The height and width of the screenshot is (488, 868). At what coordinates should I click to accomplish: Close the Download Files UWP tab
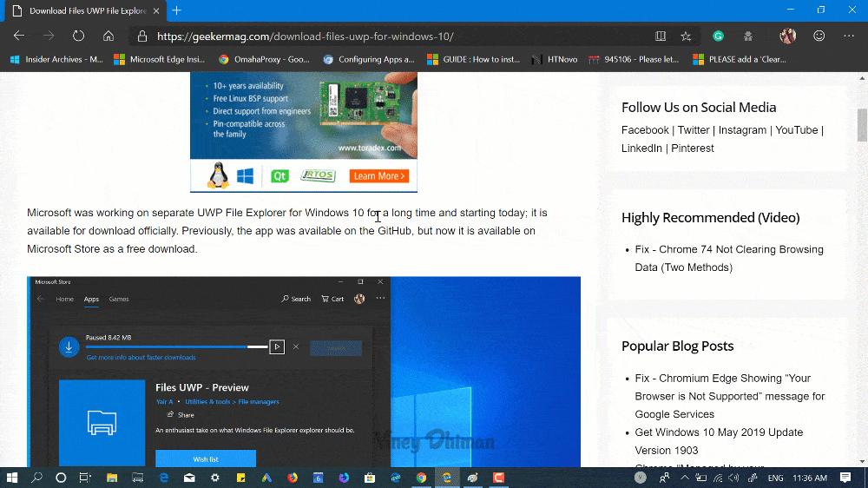click(156, 10)
